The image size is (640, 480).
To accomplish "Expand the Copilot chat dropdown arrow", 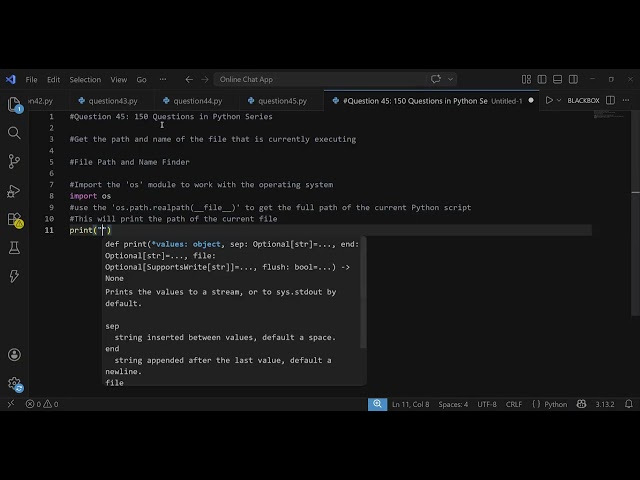I will coord(451,79).
